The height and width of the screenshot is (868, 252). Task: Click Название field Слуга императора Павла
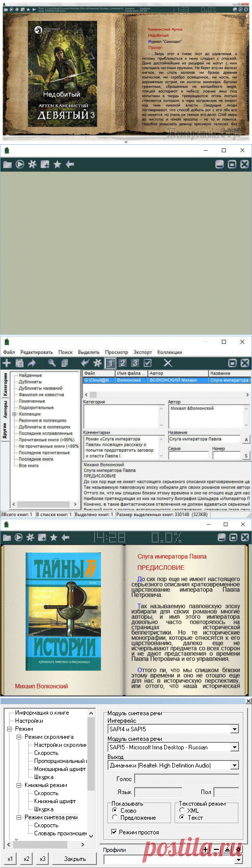pyautogui.click(x=204, y=439)
